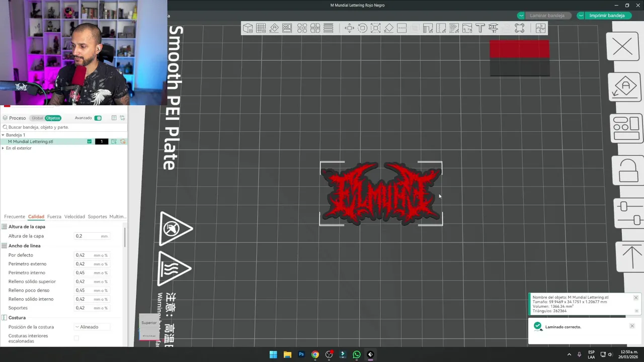This screenshot has height=362, width=644.
Task: Click the black filament 1 swatch
Action: click(102, 142)
